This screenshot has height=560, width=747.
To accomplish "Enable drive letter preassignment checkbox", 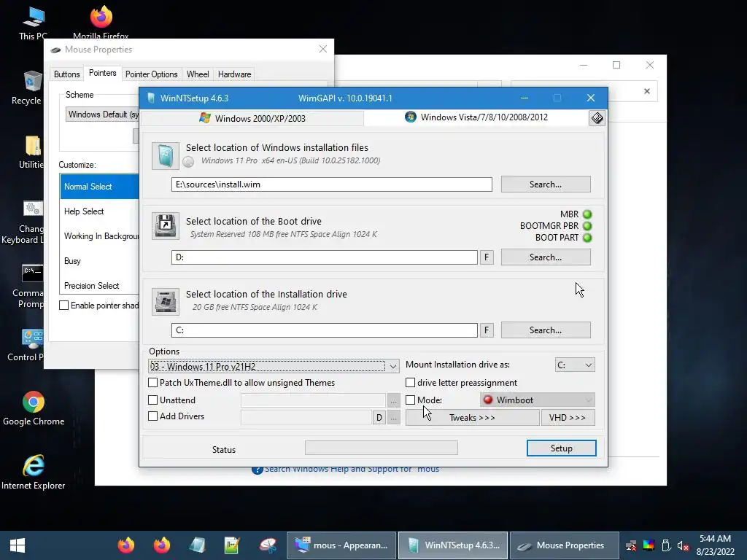I will point(410,382).
